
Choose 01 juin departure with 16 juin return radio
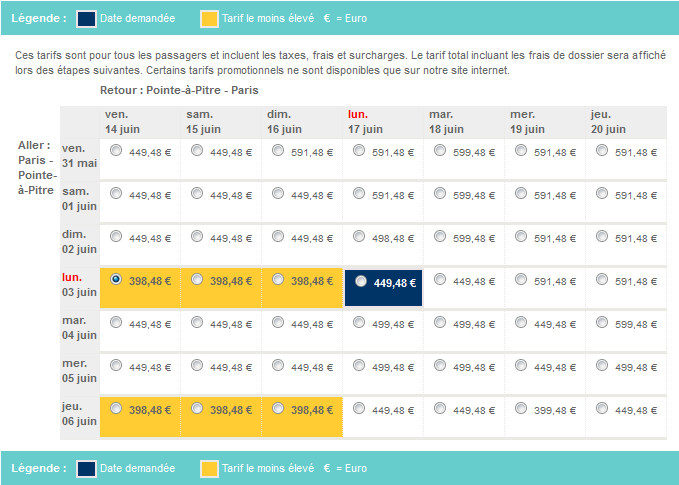[x=278, y=193]
